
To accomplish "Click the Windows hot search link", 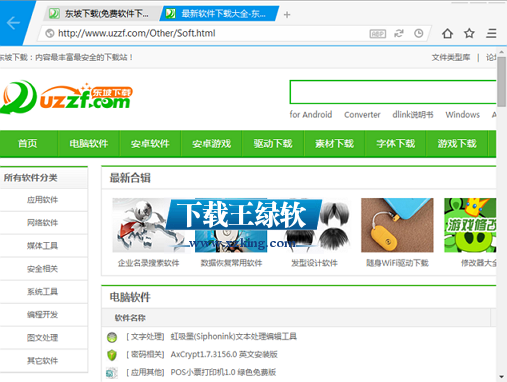I will pos(462,115).
